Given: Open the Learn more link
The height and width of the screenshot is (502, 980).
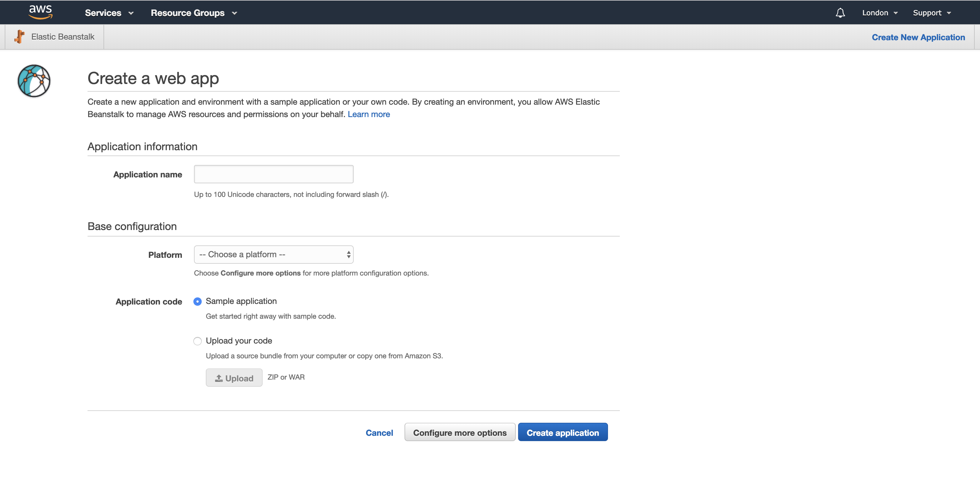Looking at the screenshot, I should tap(368, 114).
